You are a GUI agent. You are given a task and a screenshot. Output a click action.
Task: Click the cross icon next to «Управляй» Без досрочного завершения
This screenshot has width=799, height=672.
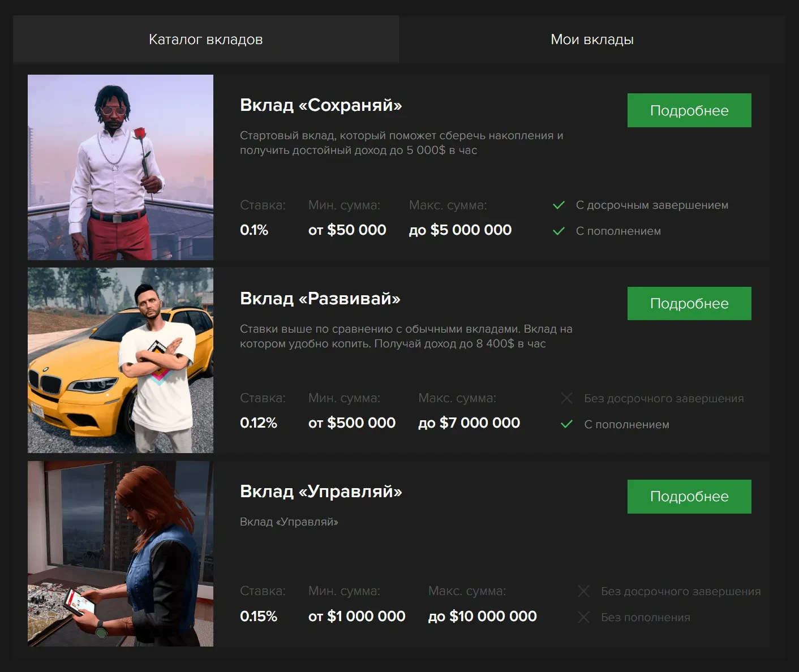tap(583, 591)
